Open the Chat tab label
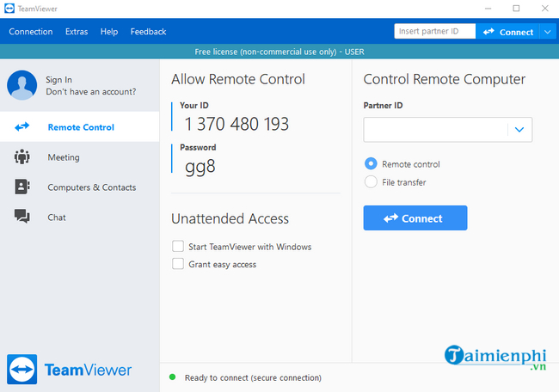 click(x=57, y=217)
